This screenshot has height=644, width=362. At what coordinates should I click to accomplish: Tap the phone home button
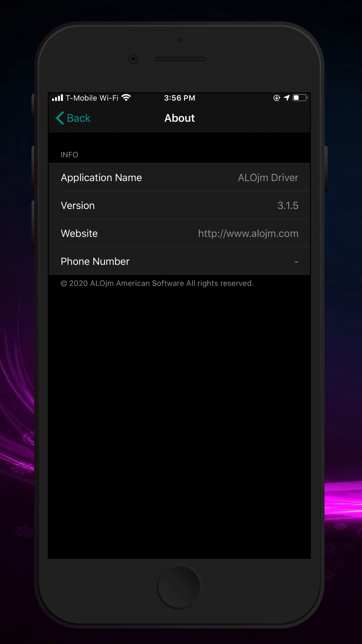pos(179,587)
